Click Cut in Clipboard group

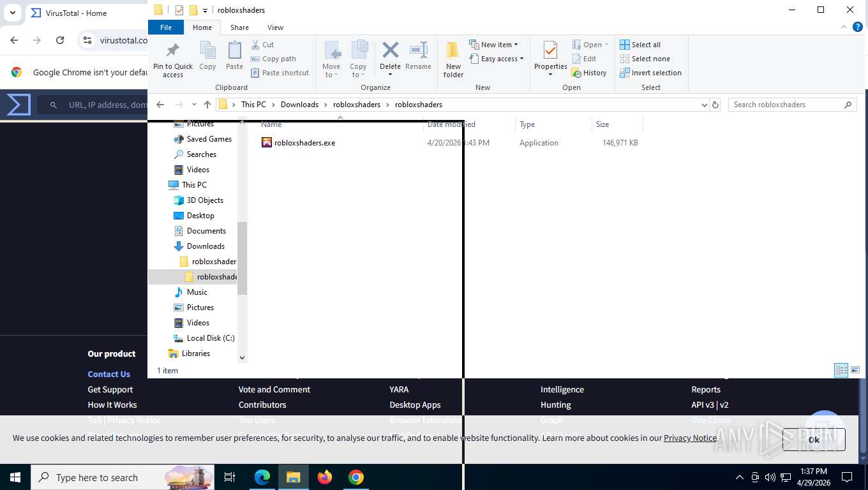point(262,45)
